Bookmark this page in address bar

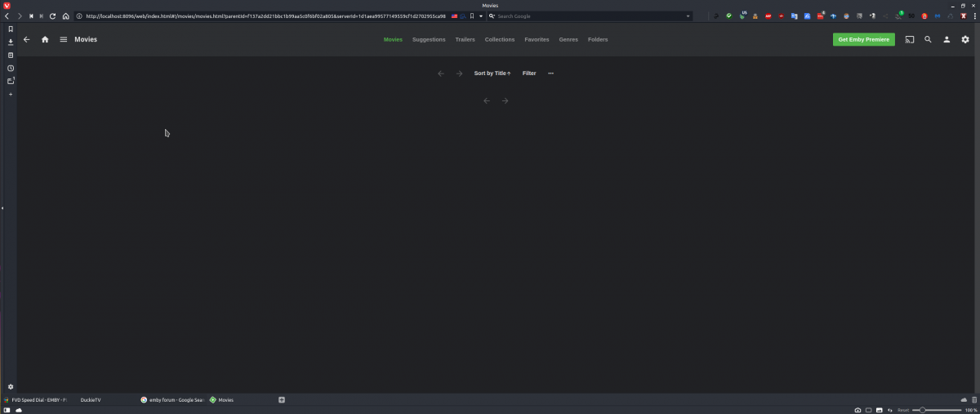pos(471,16)
